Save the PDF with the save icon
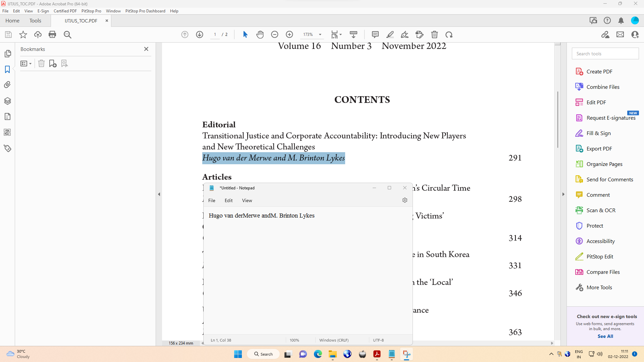 point(8,35)
